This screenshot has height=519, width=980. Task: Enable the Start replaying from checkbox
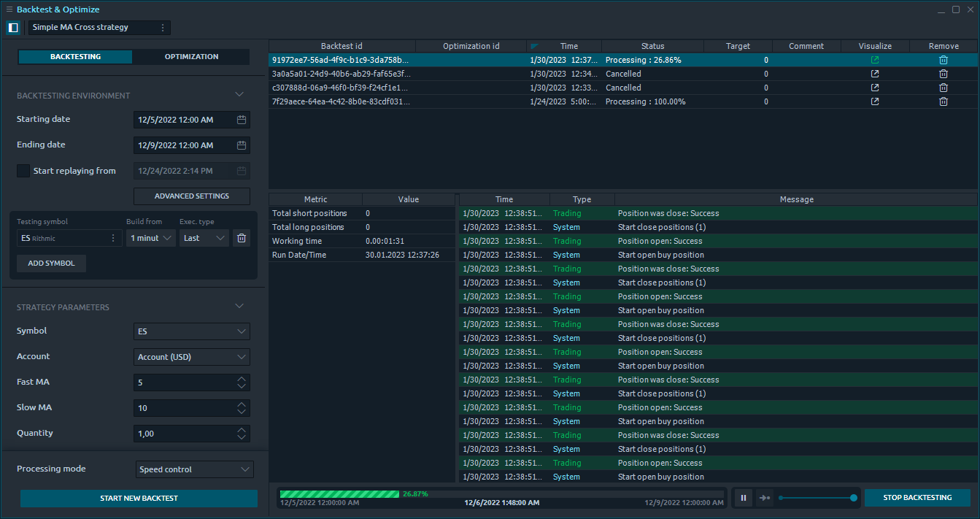pos(23,171)
